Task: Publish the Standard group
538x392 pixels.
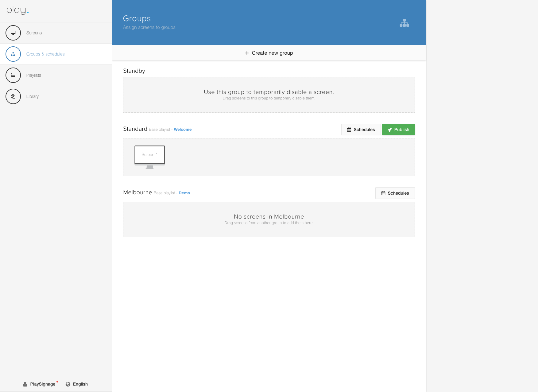Action: (x=398, y=130)
